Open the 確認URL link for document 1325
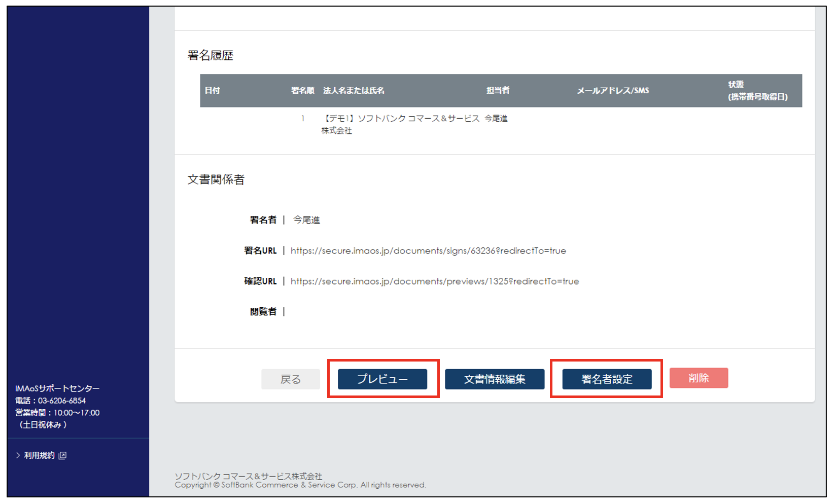836x504 pixels. coord(434,281)
